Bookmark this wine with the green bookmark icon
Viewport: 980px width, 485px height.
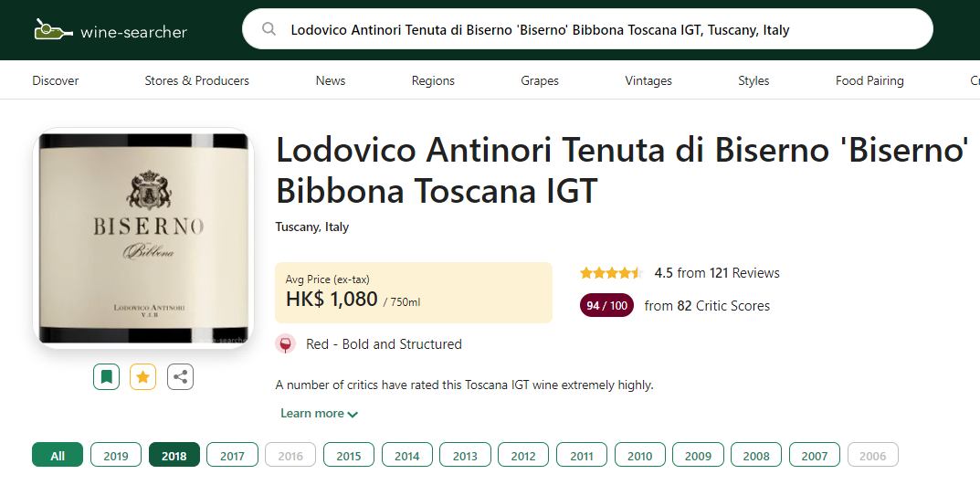(107, 376)
